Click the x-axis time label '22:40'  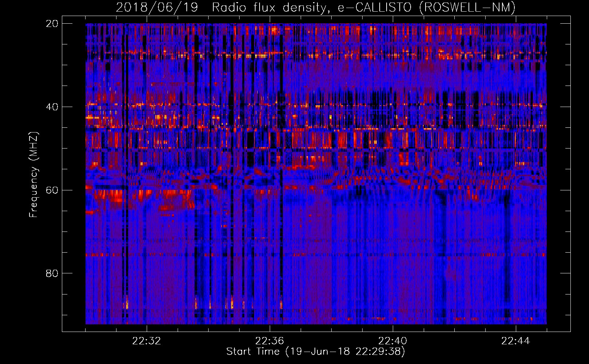point(392,341)
